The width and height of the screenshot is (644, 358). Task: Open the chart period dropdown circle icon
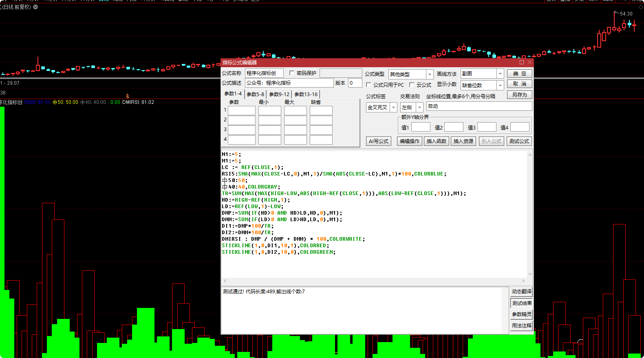[35, 7]
